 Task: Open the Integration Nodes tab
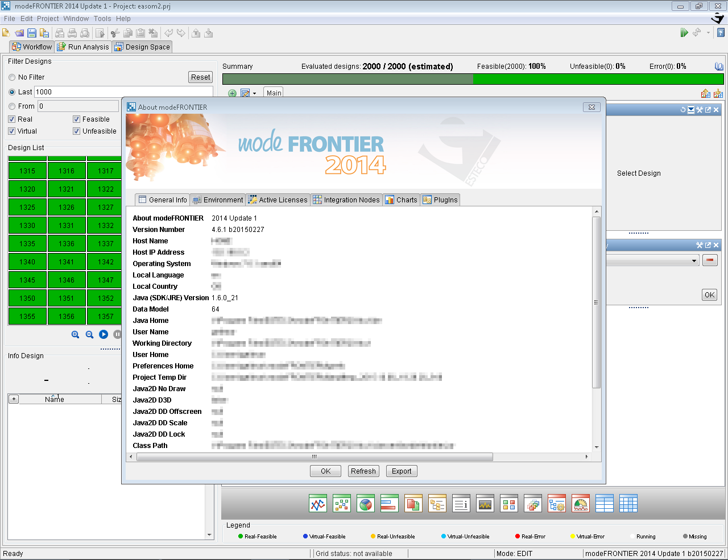pyautogui.click(x=346, y=200)
